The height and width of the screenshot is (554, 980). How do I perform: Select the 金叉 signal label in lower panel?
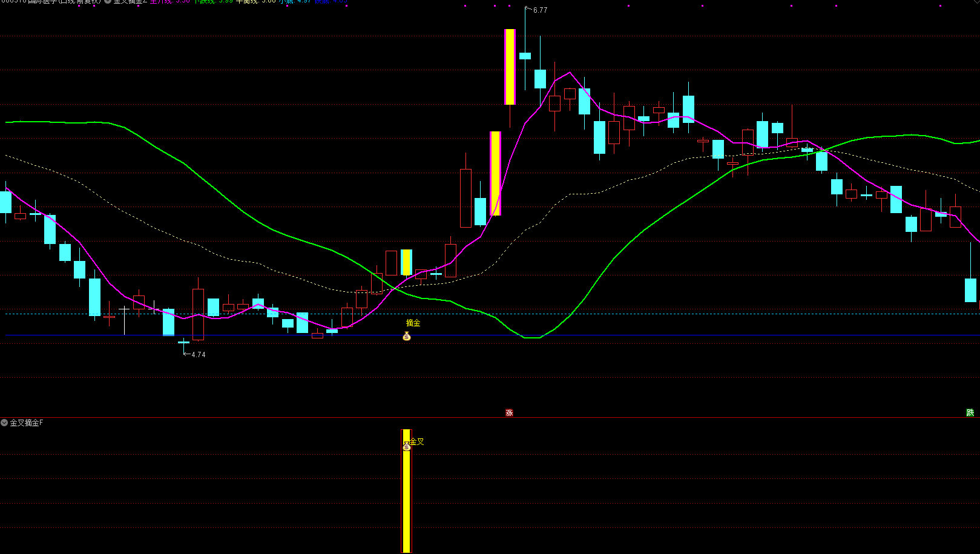tap(417, 442)
